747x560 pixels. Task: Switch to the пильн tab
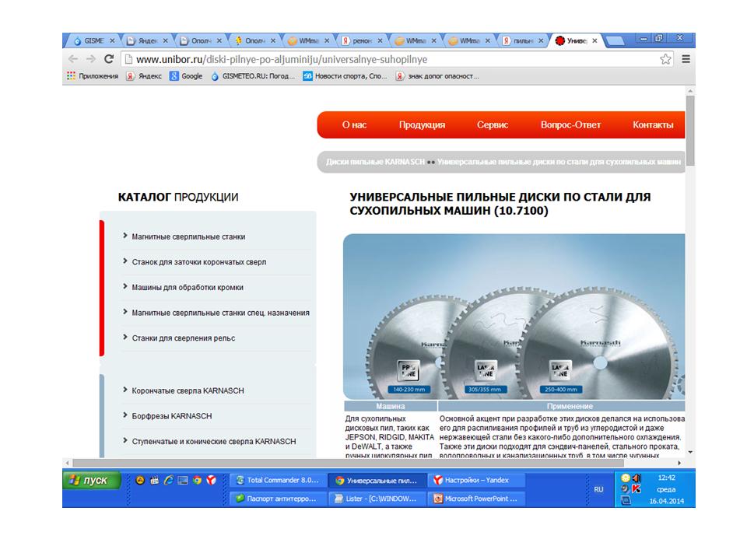click(x=523, y=41)
